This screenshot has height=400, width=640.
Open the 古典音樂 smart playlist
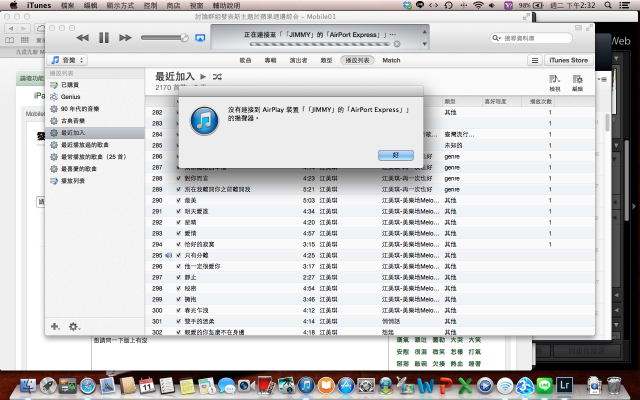(x=73, y=121)
